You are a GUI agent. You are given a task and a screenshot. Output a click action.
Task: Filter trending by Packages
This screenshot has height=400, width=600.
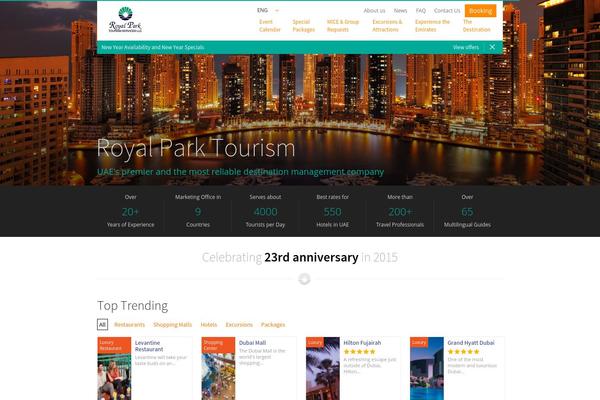[273, 325]
